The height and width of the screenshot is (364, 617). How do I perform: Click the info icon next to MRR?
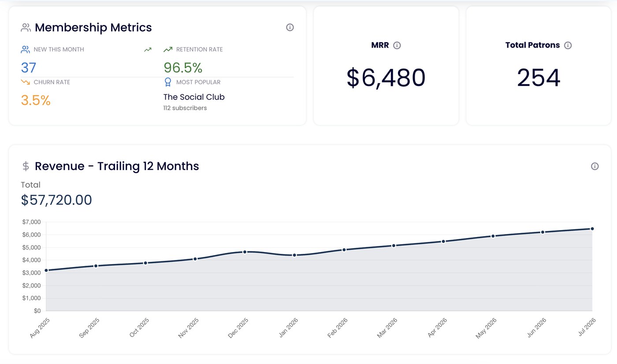tap(397, 45)
